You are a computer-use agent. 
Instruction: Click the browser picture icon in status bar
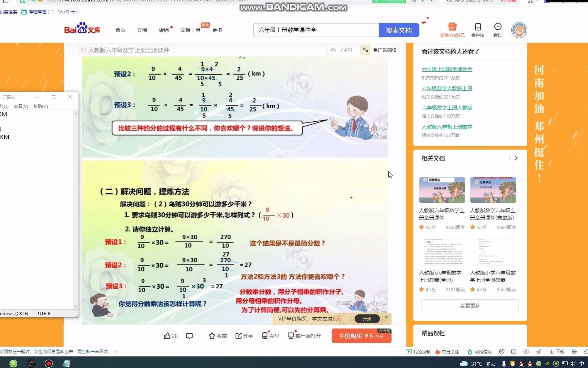point(514,352)
